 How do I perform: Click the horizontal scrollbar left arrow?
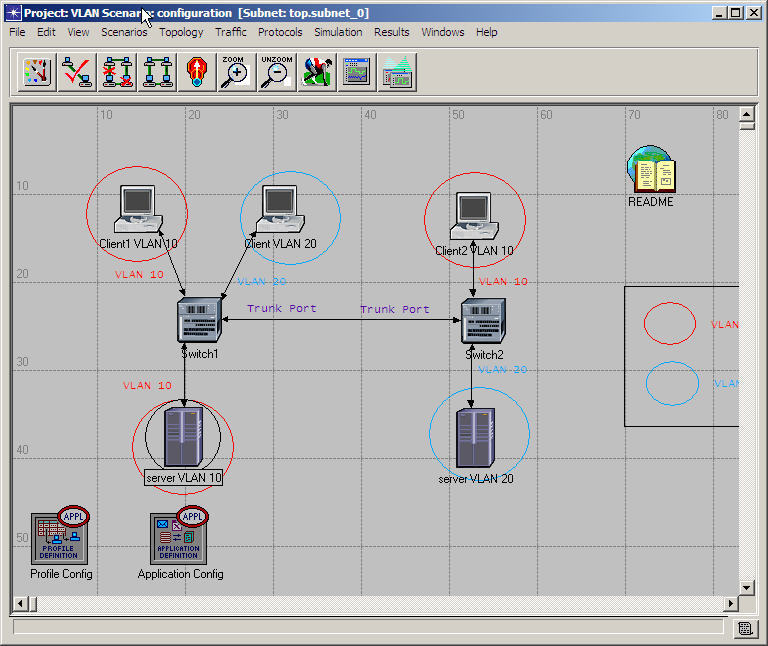(x=20, y=603)
